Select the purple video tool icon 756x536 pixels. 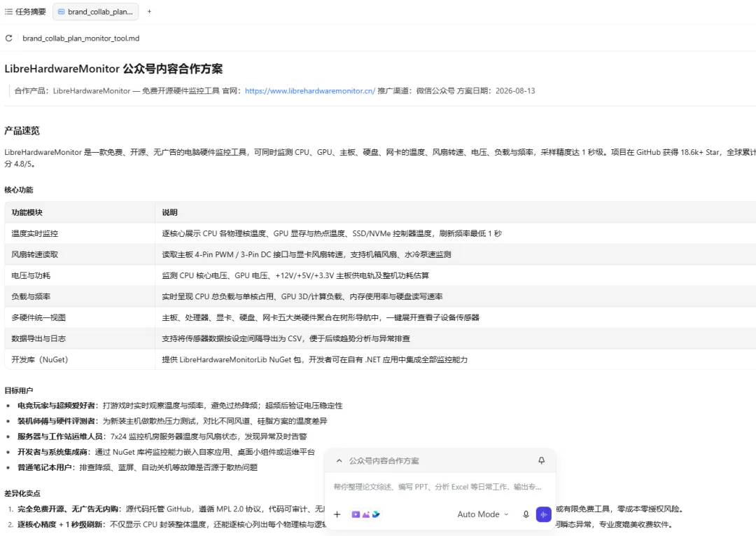pyautogui.click(x=356, y=514)
